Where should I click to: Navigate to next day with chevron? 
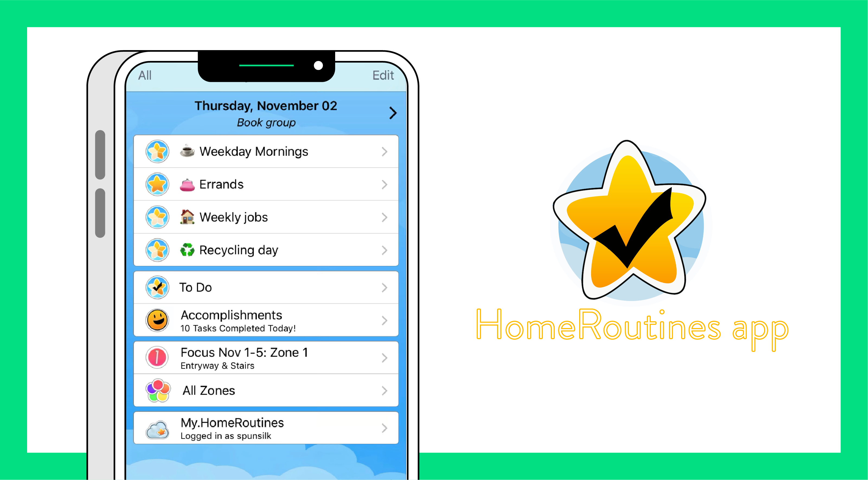pyautogui.click(x=392, y=113)
